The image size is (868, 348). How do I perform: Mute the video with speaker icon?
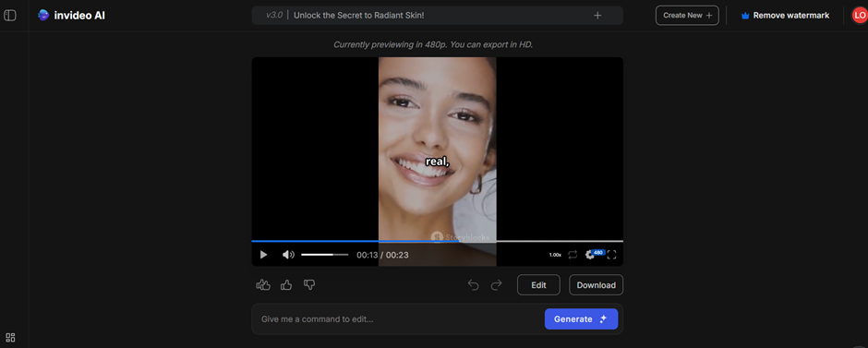click(288, 255)
